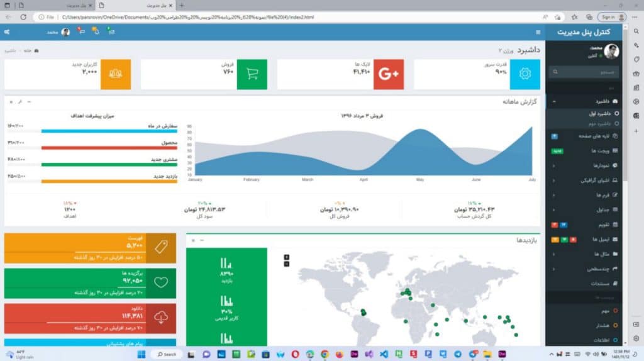
Task: Close the monthly report panel with X
Action: 11,102
